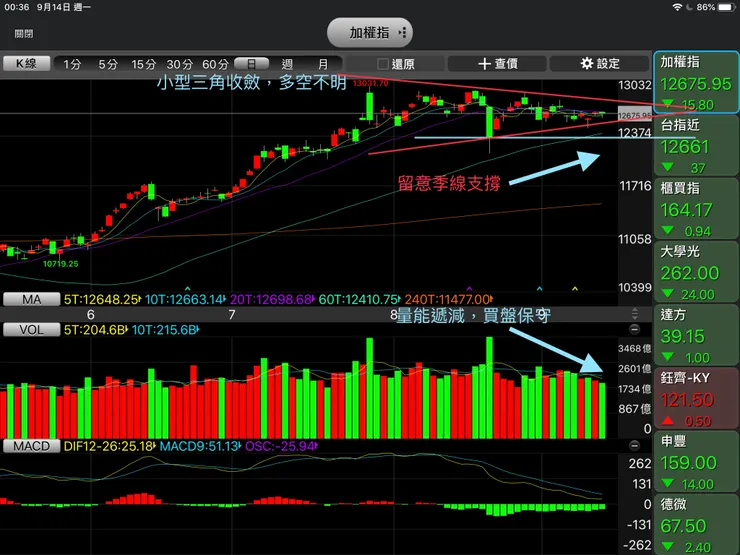Tap the 60T:12410.75 moving average value
Viewport: 740px width, 555px height.
[x=359, y=299]
